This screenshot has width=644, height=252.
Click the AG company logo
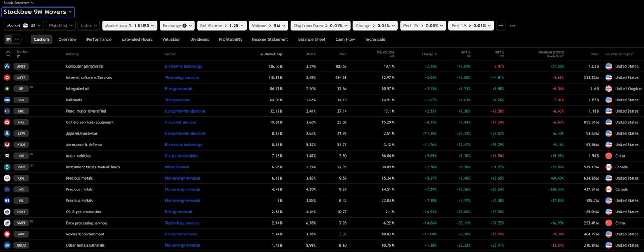(7, 189)
